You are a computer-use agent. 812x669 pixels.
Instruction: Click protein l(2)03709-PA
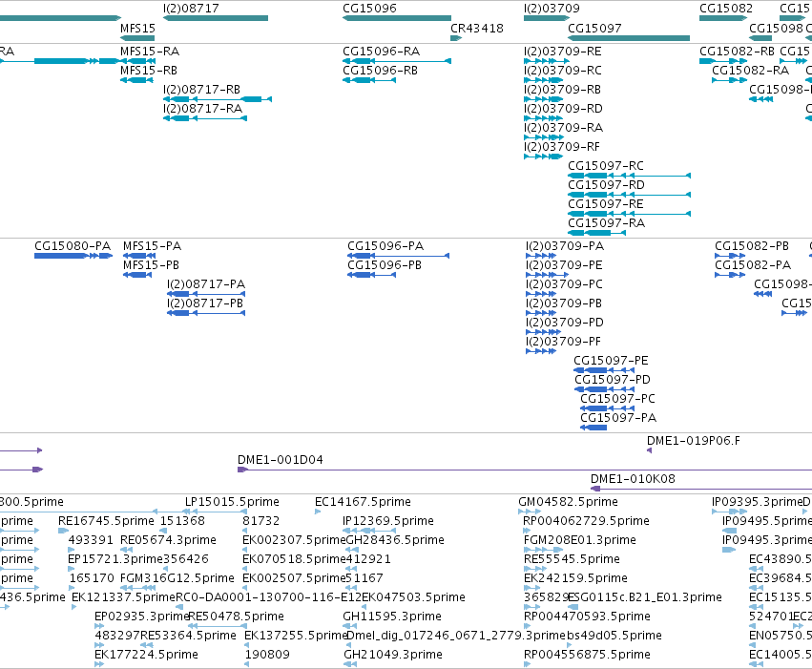pyautogui.click(x=565, y=246)
